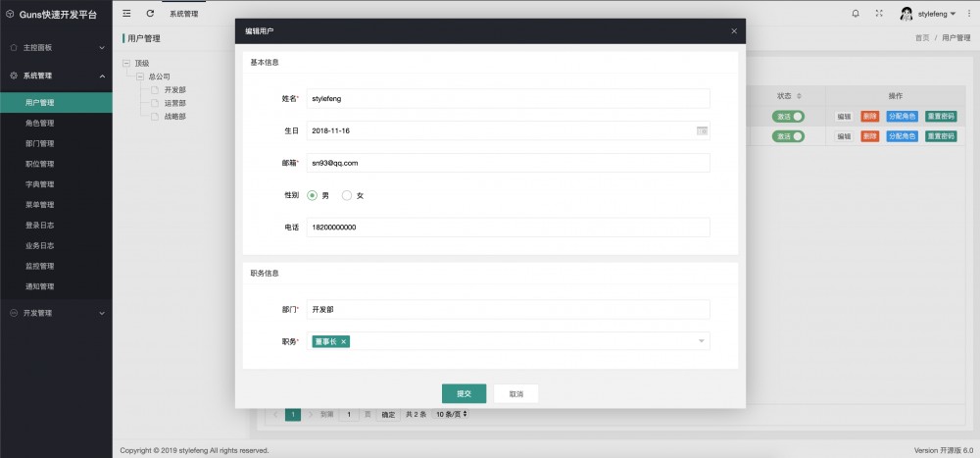Click the 开发管理 sidebar icon
Viewport: 980px width, 458px height.
(14, 313)
